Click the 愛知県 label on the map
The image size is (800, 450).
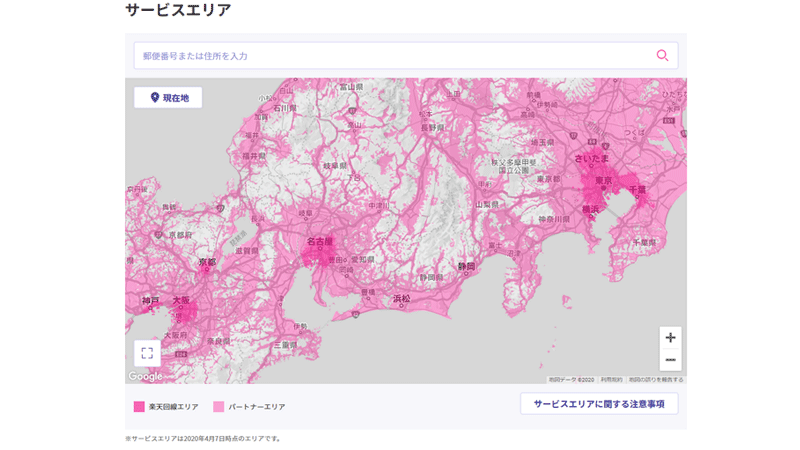tap(363, 260)
